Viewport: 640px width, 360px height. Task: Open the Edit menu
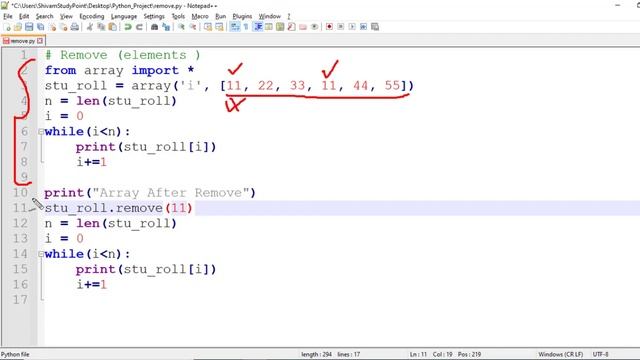(x=24, y=16)
